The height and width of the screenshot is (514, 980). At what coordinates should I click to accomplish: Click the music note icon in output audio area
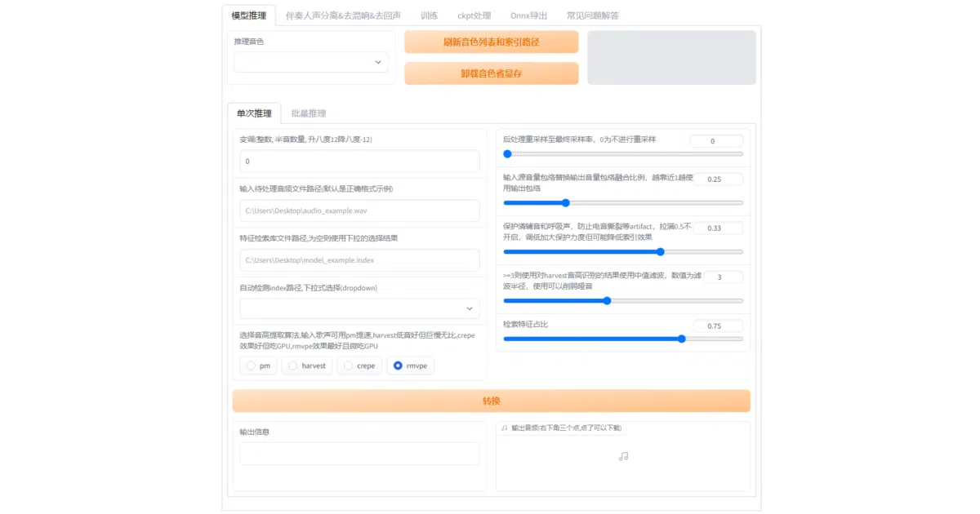[x=623, y=456]
